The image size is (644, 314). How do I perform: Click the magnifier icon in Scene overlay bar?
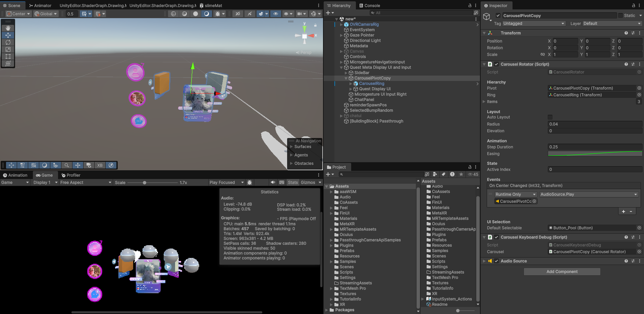pyautogui.click(x=67, y=165)
